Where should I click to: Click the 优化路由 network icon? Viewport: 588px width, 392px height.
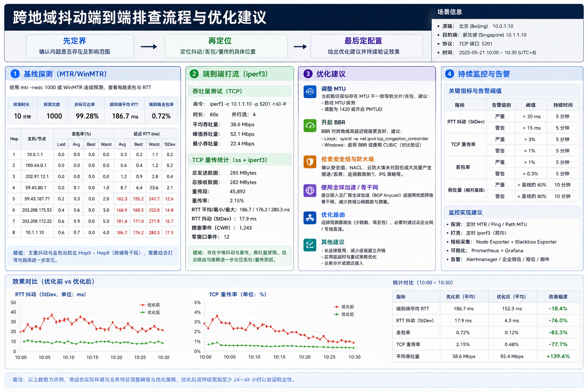point(310,218)
